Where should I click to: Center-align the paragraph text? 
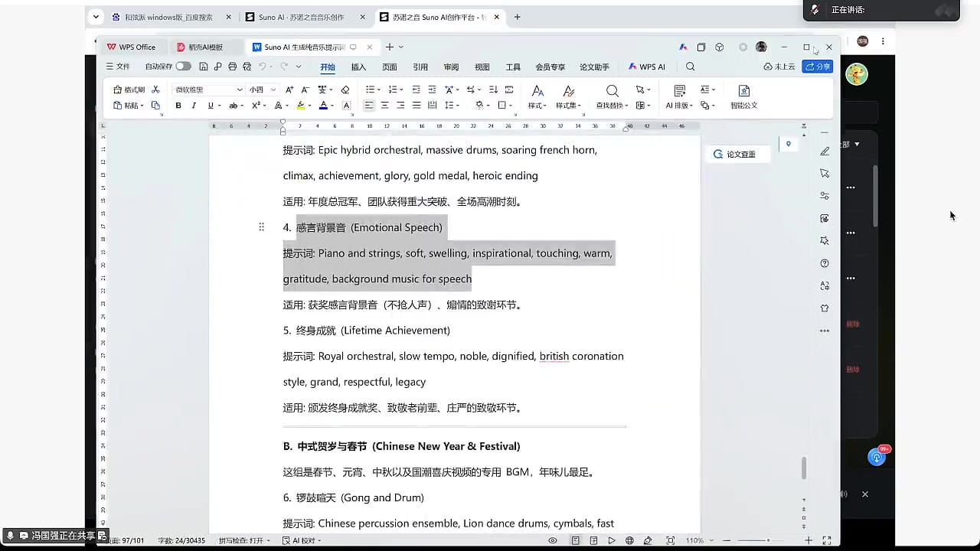coord(384,106)
